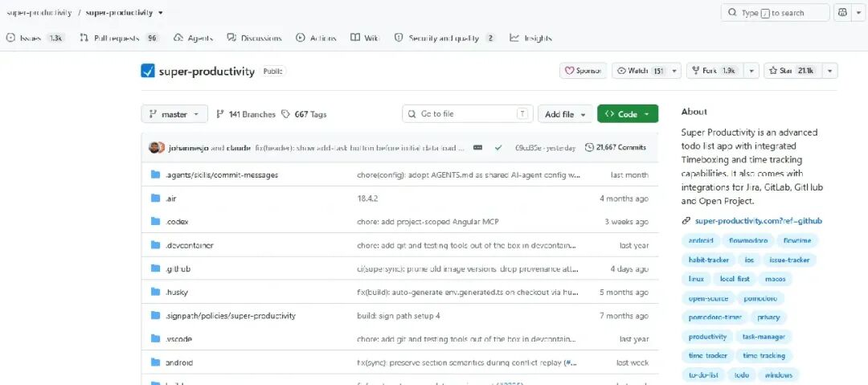
Task: Open the Star lists dropdown arrow
Action: pos(829,71)
